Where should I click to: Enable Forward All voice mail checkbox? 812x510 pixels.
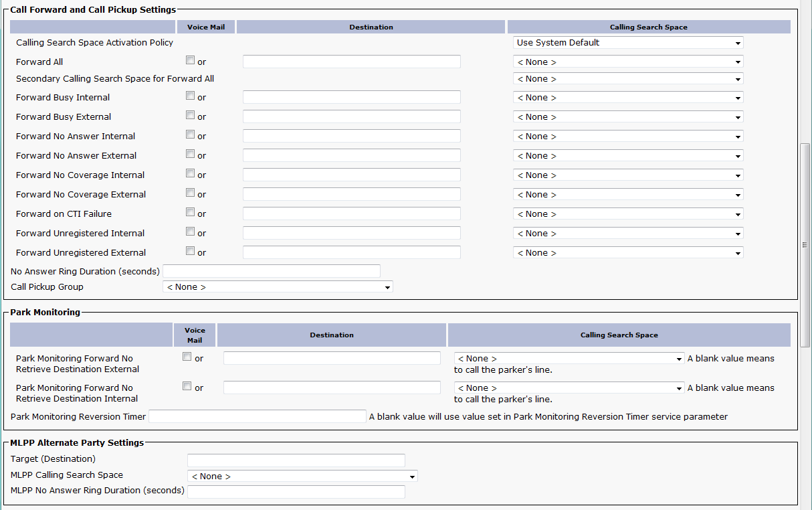coord(191,60)
